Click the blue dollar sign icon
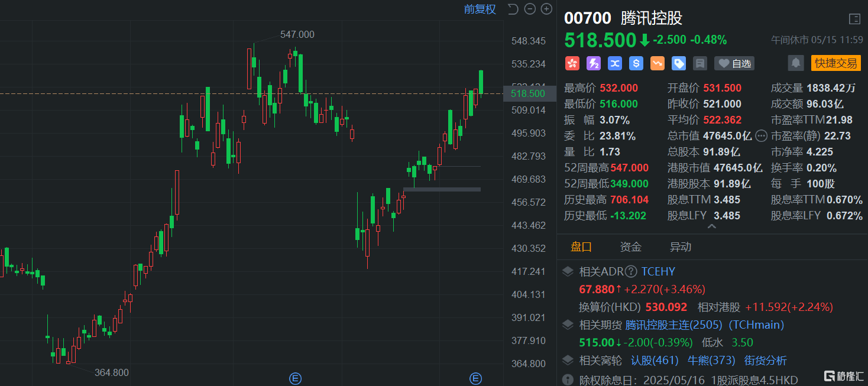This screenshot has height=386, width=868. (x=636, y=63)
